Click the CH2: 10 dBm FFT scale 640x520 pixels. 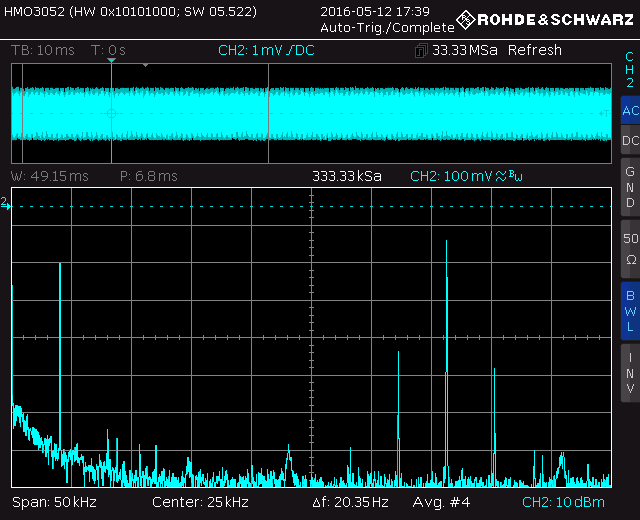click(563, 501)
